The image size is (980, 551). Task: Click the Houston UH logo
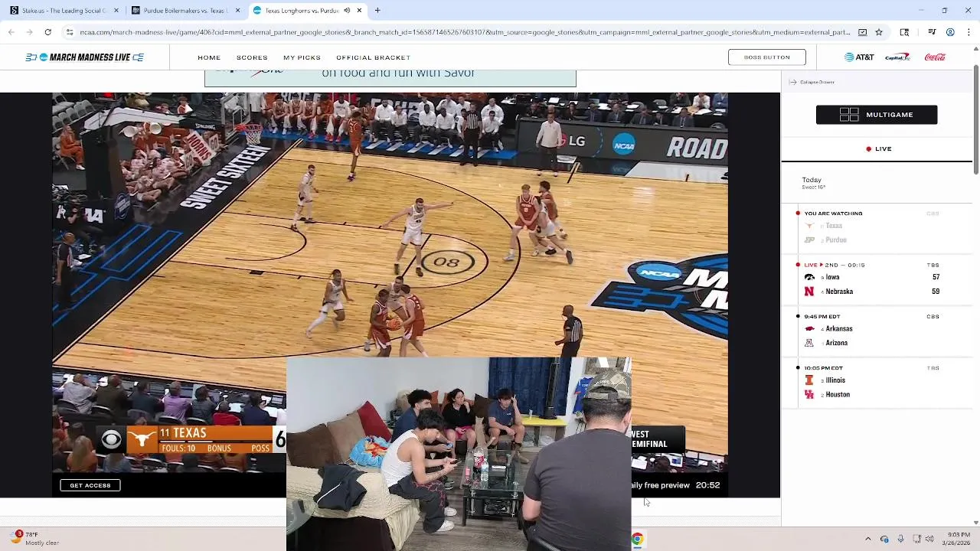[809, 395]
